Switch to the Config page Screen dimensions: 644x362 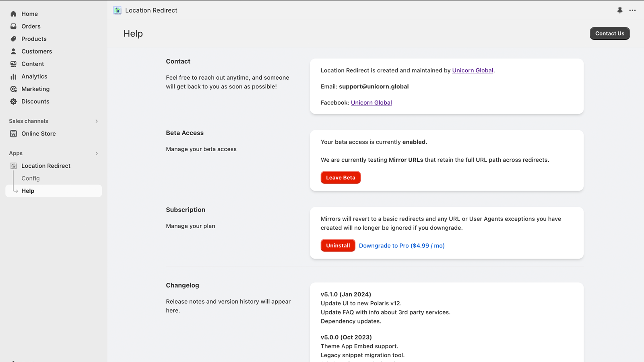(30, 178)
